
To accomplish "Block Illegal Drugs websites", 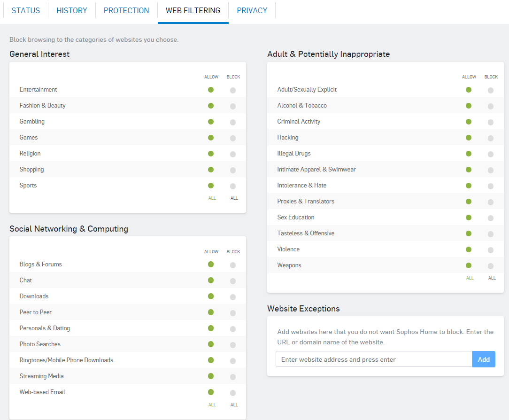I will point(491,154).
